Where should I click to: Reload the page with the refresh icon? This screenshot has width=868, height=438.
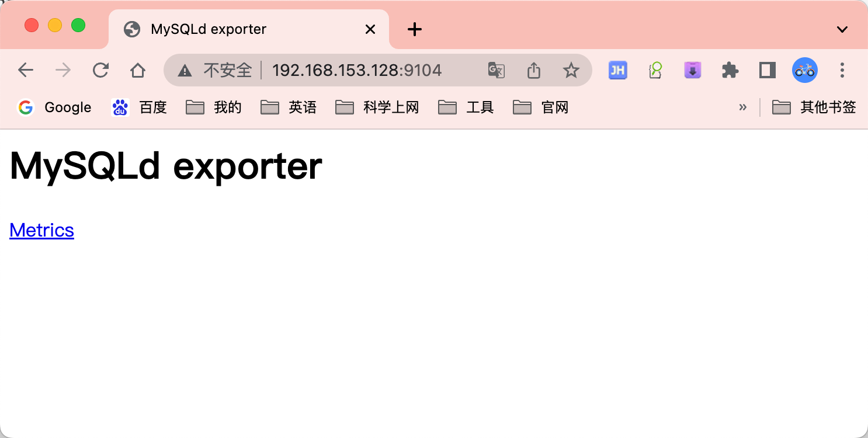coord(100,71)
